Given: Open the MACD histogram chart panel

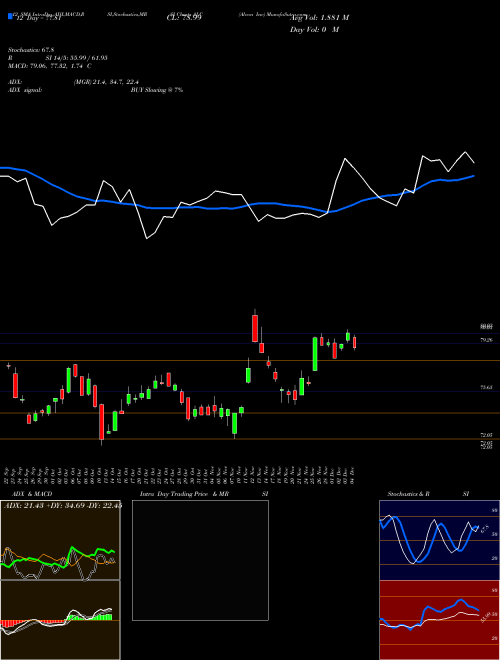Looking at the screenshot, I should (60, 620).
